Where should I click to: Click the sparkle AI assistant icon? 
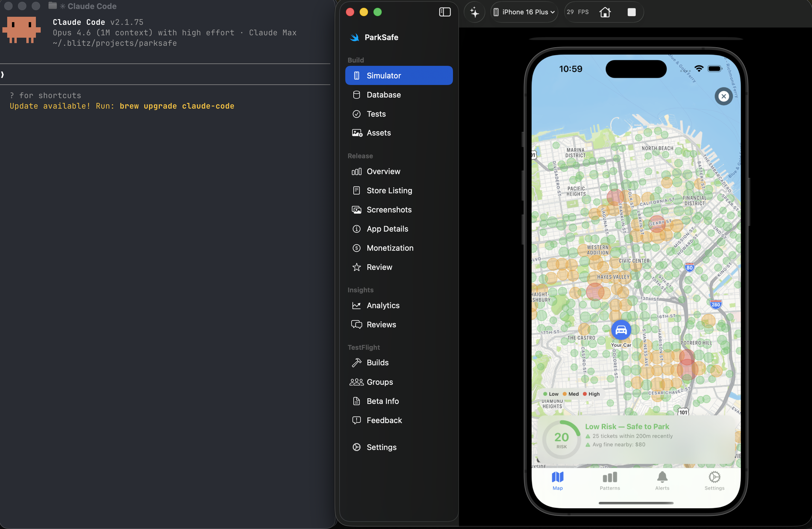tap(474, 12)
